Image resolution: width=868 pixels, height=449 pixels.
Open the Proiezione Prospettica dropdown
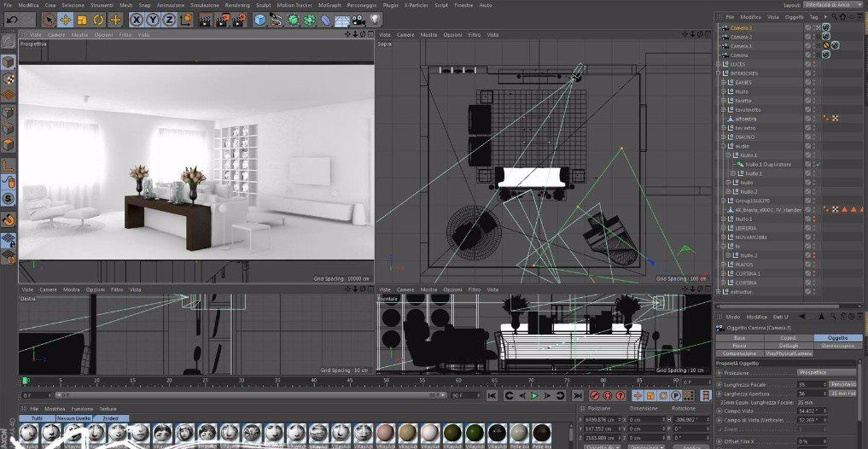tap(826, 372)
